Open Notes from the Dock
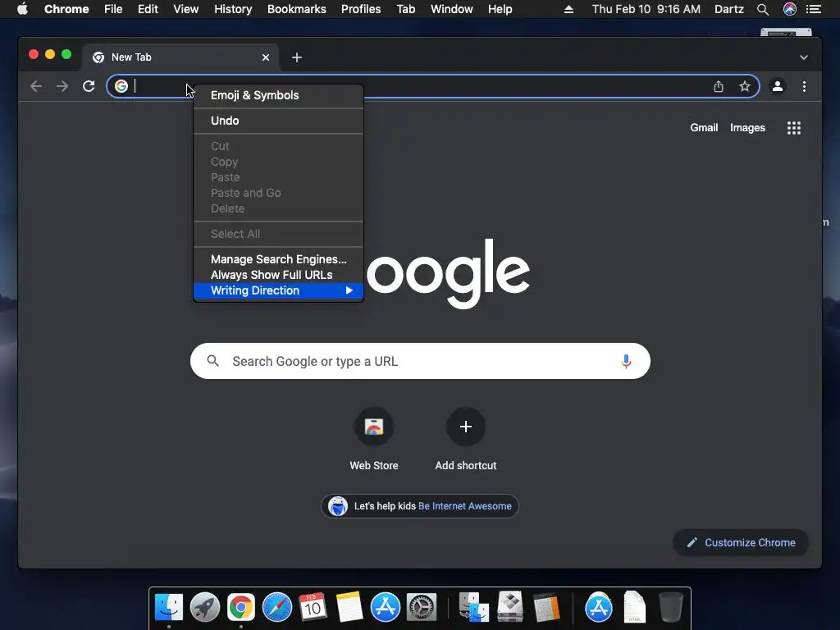 (349, 608)
